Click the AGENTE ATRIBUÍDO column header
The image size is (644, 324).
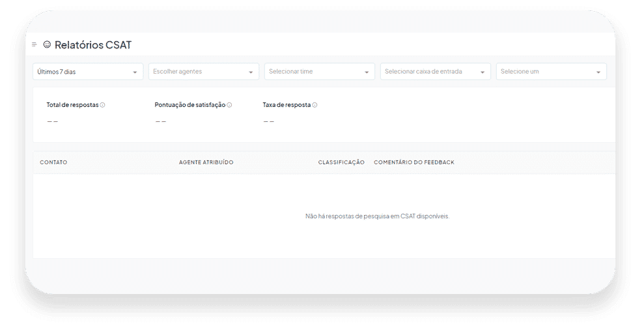click(x=206, y=162)
